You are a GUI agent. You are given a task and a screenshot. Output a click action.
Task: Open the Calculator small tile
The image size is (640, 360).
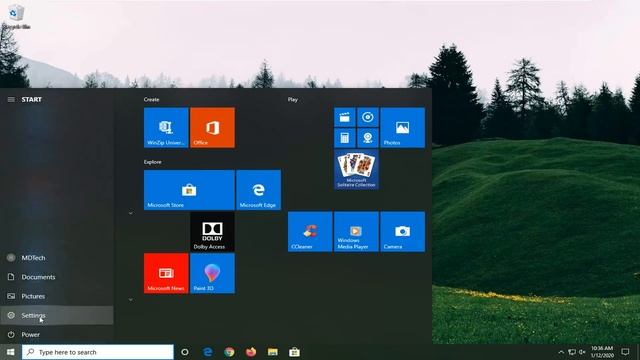tap(344, 138)
